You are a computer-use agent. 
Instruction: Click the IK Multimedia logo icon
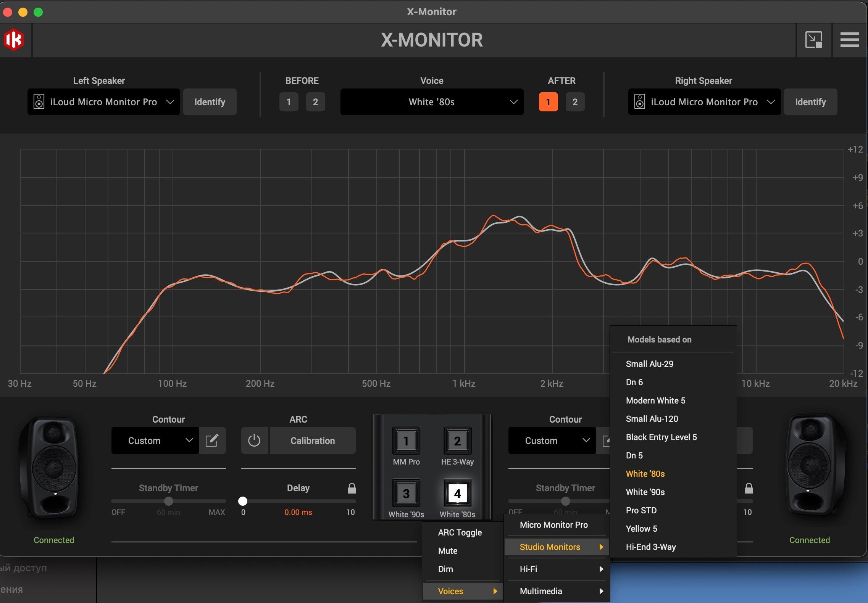[14, 40]
